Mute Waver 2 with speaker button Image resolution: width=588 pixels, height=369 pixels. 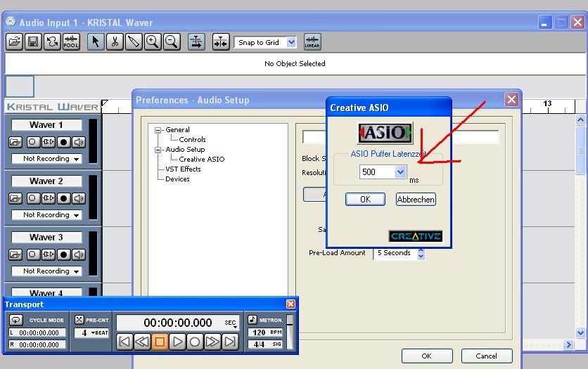click(78, 198)
